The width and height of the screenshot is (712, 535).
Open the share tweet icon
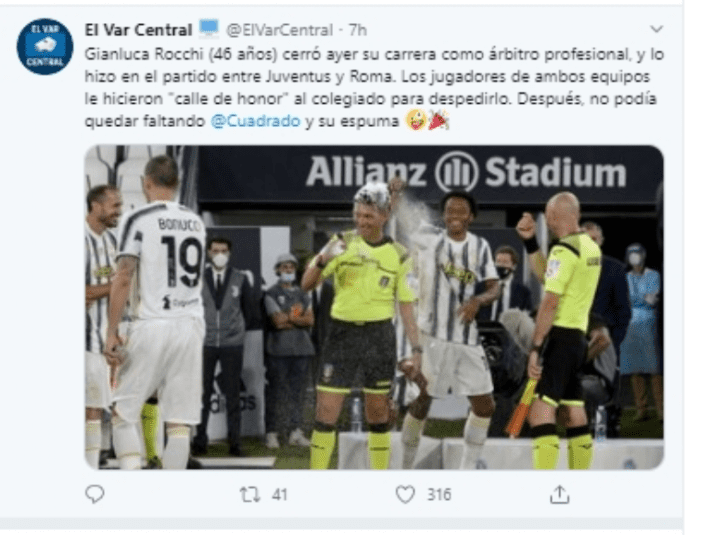click(559, 494)
